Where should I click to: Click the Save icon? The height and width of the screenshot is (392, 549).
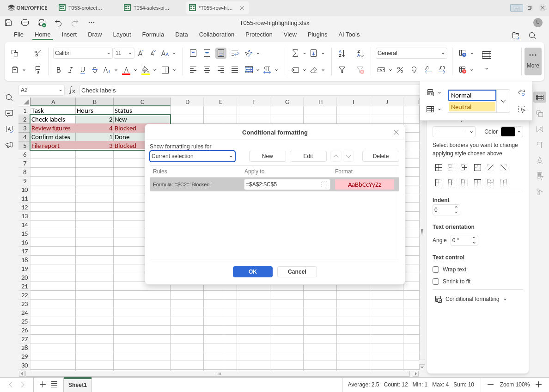point(8,23)
